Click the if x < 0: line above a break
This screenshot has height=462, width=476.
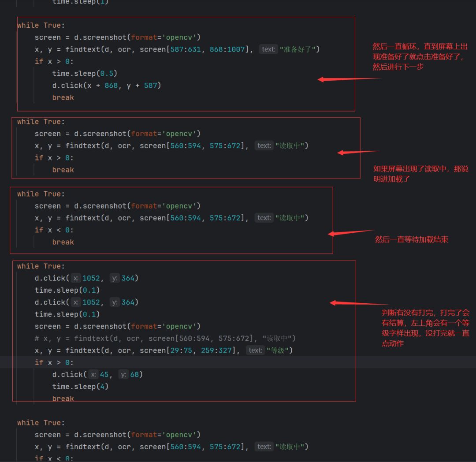pos(54,230)
